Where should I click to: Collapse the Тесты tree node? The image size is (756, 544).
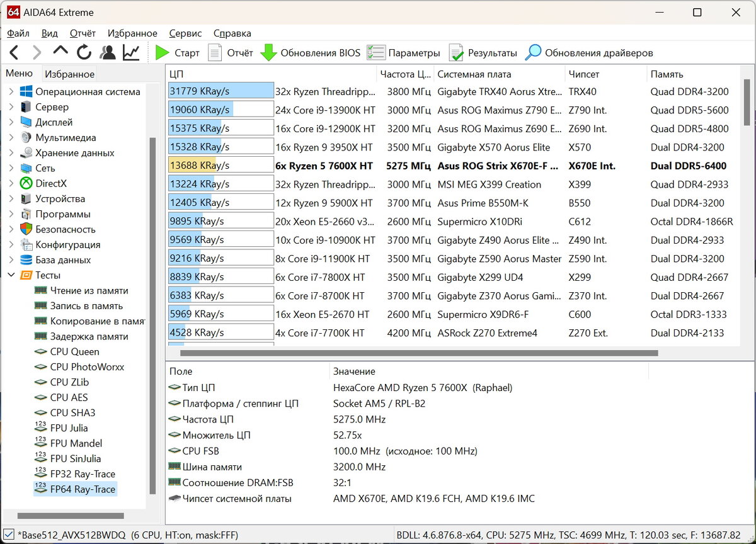tap(11, 275)
